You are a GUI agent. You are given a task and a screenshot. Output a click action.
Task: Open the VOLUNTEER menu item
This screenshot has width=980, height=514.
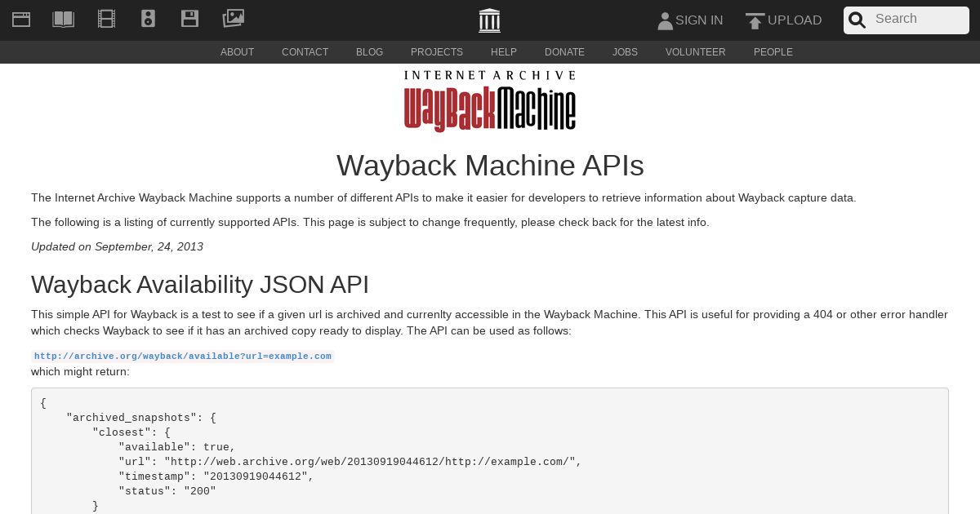point(695,52)
